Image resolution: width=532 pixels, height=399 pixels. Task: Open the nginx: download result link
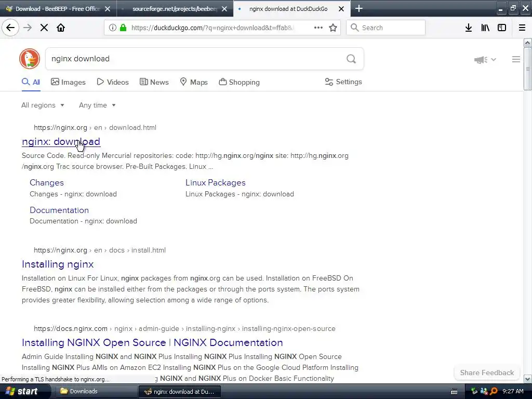coord(61,141)
